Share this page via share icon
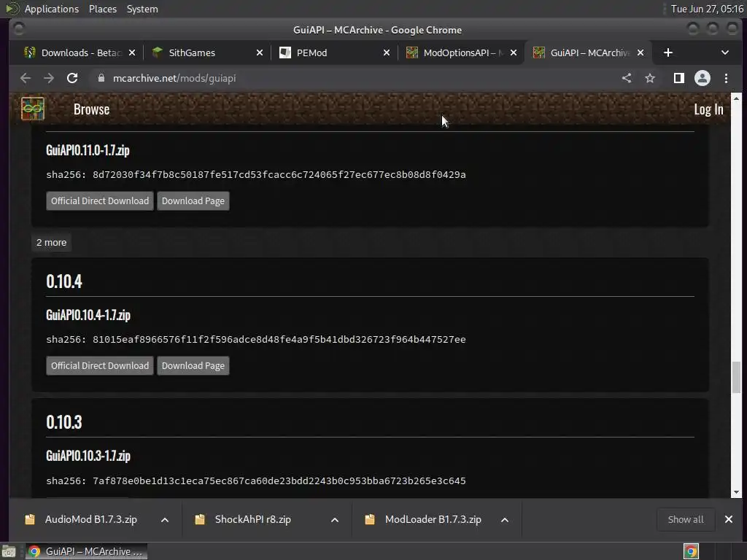Viewport: 747px width, 560px height. (x=627, y=78)
